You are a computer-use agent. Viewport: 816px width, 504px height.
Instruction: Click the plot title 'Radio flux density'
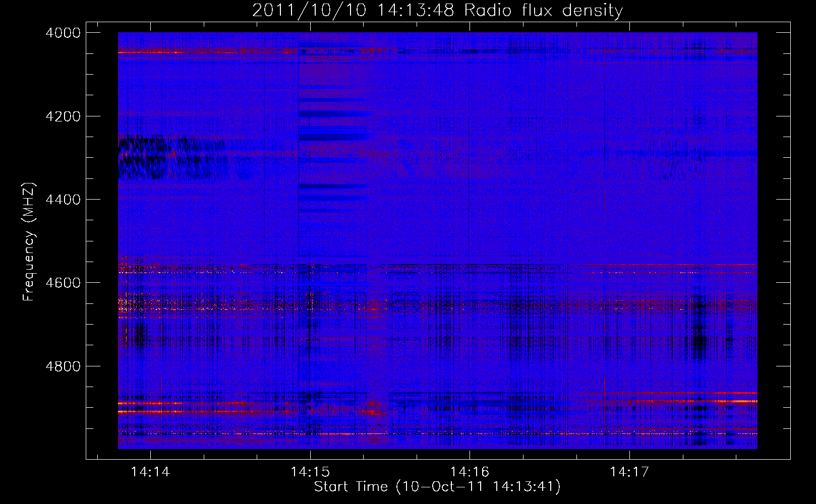[543, 11]
